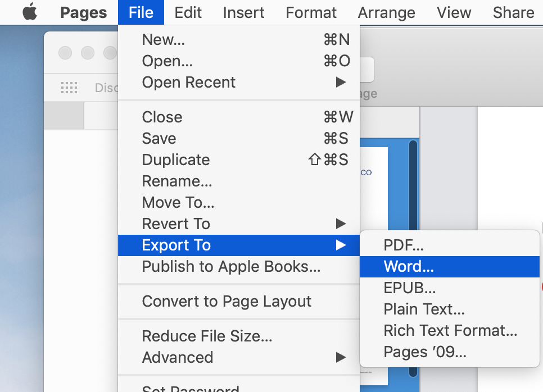Select Convert to Page Layout
Screen dimensions: 543x392
point(239,302)
